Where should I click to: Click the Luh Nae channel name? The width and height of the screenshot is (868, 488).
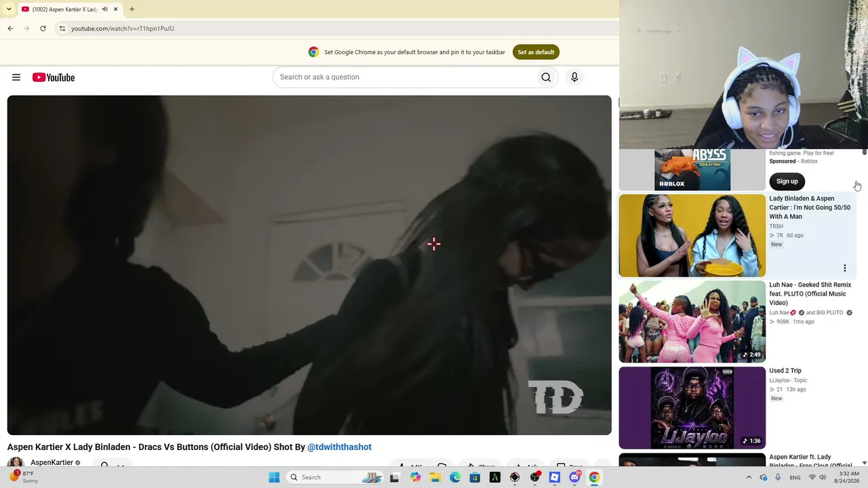(x=779, y=312)
